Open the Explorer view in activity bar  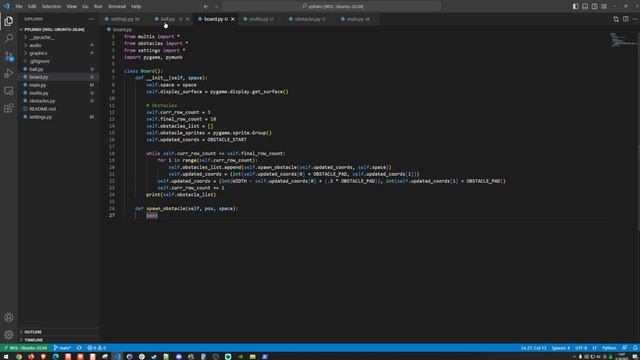pos(9,21)
